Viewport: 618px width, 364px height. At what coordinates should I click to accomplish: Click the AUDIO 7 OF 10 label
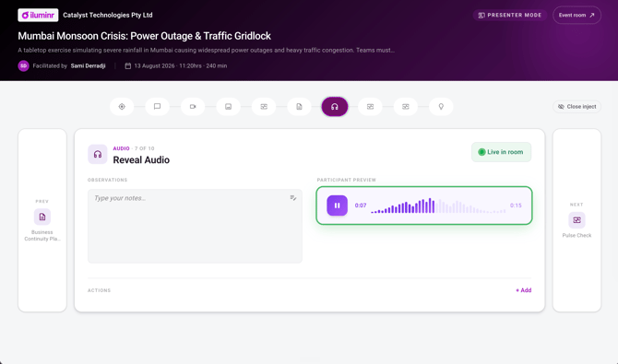point(134,148)
